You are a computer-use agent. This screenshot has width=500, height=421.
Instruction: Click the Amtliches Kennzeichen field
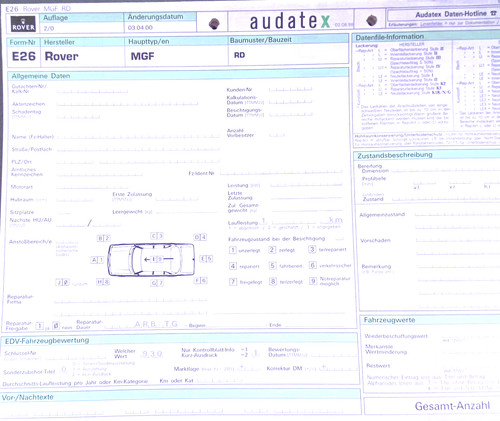100,173
